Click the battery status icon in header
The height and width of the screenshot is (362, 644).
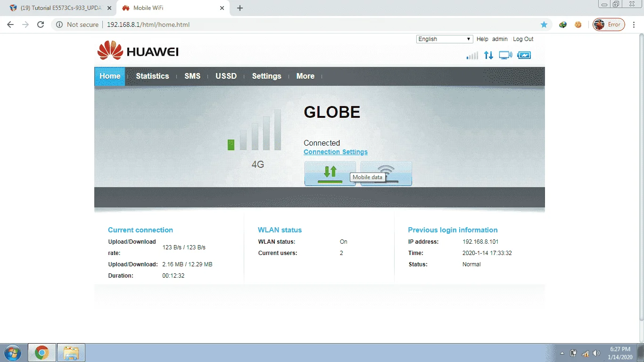524,55
